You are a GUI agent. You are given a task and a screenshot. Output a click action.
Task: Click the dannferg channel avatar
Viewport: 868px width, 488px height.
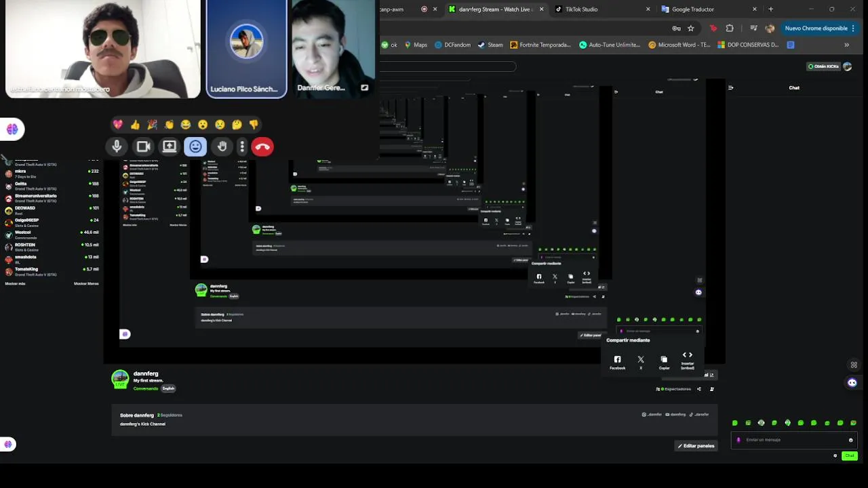120,379
